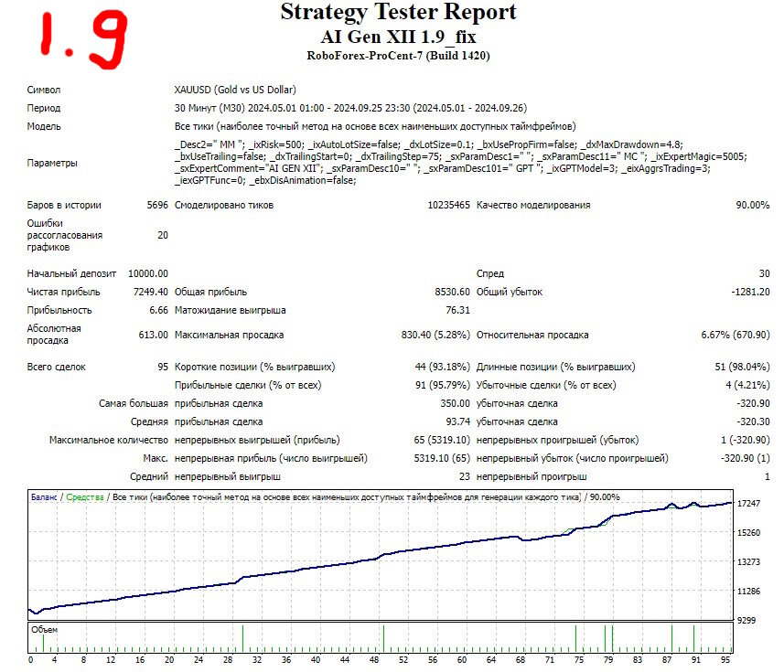Click Максимальная просадка value 830.40 (5.28%)
Image resolution: width=784 pixels, height=672 pixels.
click(x=435, y=335)
